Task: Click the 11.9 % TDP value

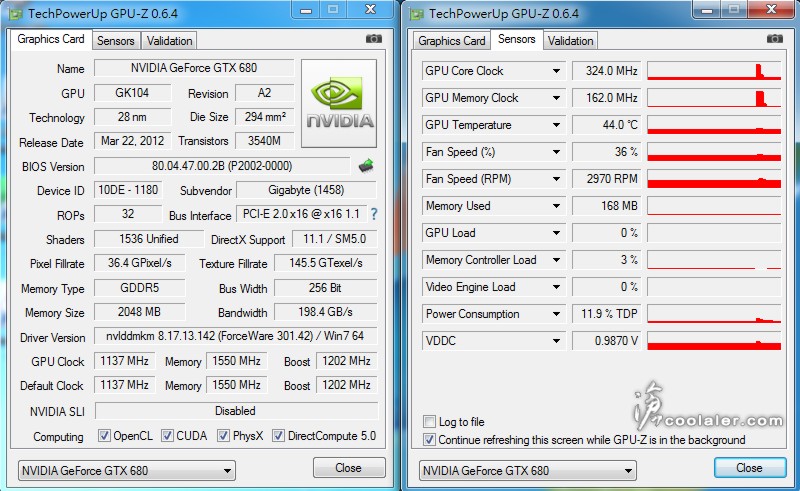Action: pyautogui.click(x=607, y=314)
